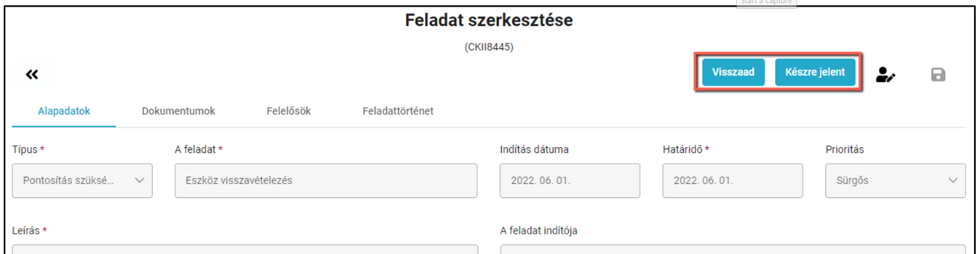This screenshot has width=980, height=254.
Task: Save the task with the floppy disk icon
Action: [938, 74]
